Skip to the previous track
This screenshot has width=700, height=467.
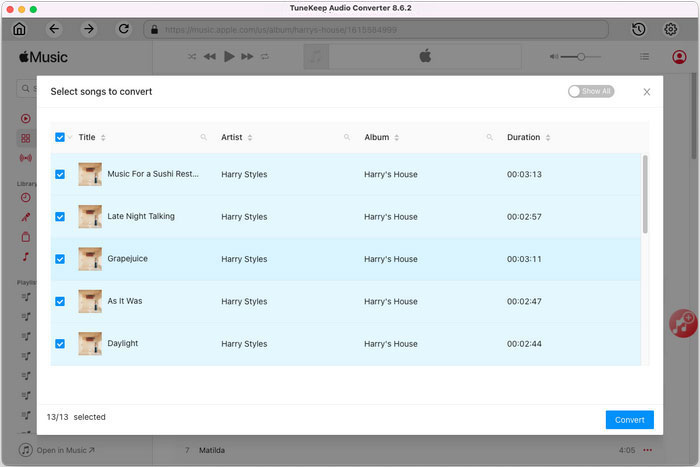pos(210,57)
